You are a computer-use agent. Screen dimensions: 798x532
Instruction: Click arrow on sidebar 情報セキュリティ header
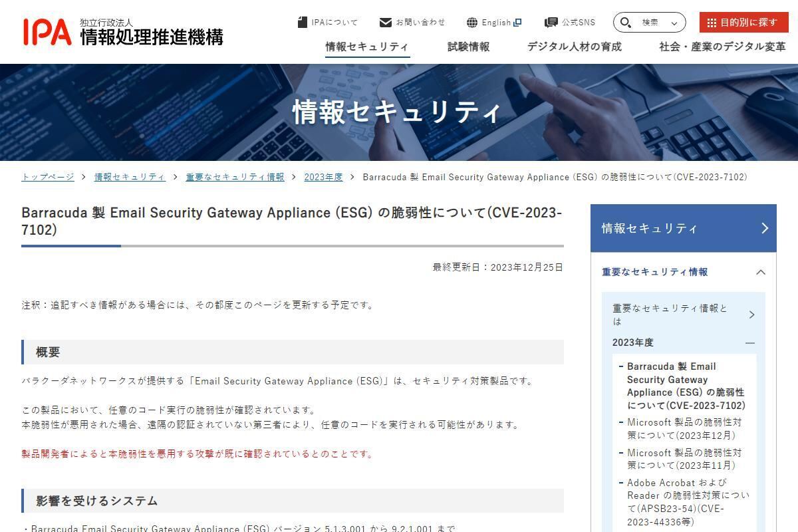[765, 228]
